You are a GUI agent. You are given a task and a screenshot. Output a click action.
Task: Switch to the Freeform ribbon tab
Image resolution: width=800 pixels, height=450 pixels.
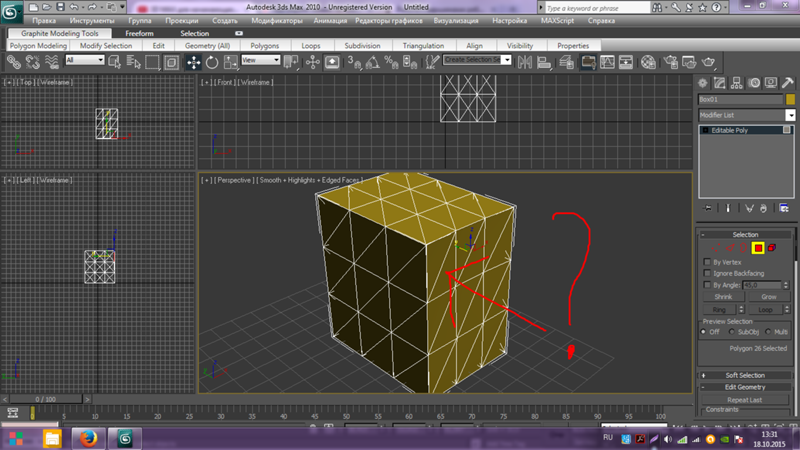139,33
